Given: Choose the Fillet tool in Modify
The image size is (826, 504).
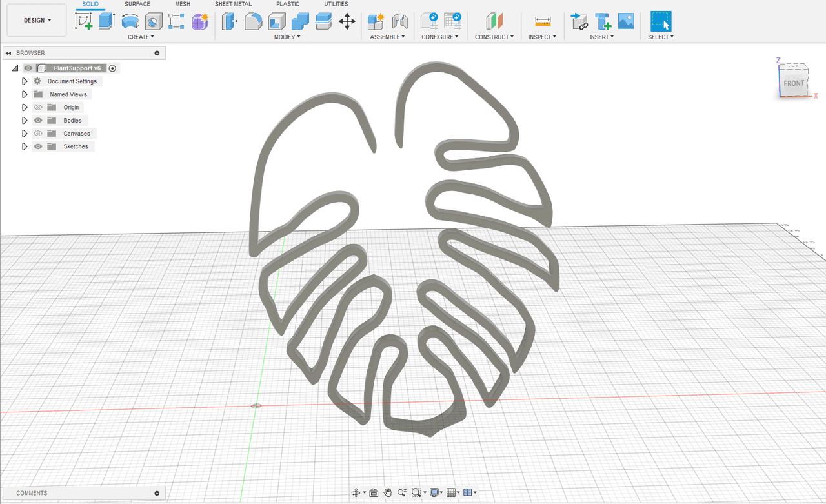Looking at the screenshot, I should click(253, 21).
